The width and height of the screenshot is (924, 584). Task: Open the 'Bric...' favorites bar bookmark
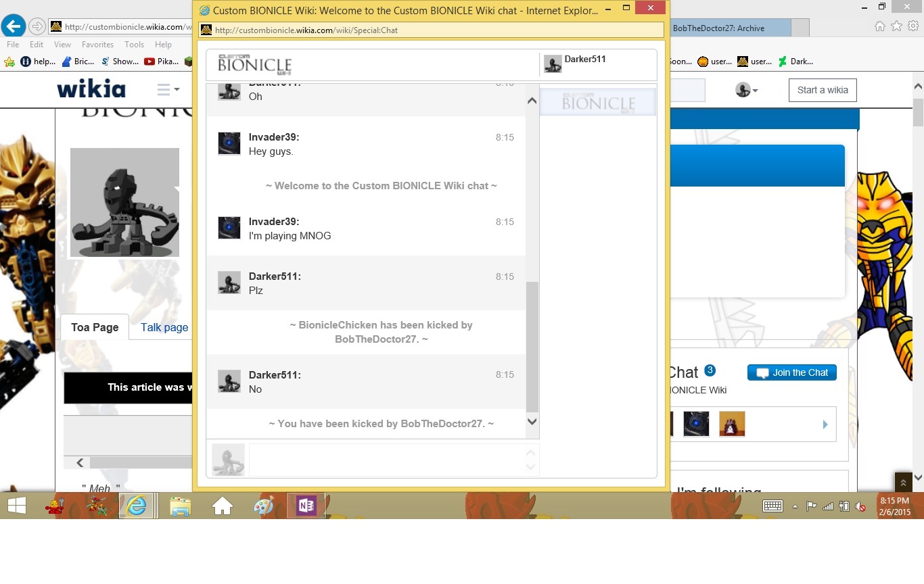78,62
